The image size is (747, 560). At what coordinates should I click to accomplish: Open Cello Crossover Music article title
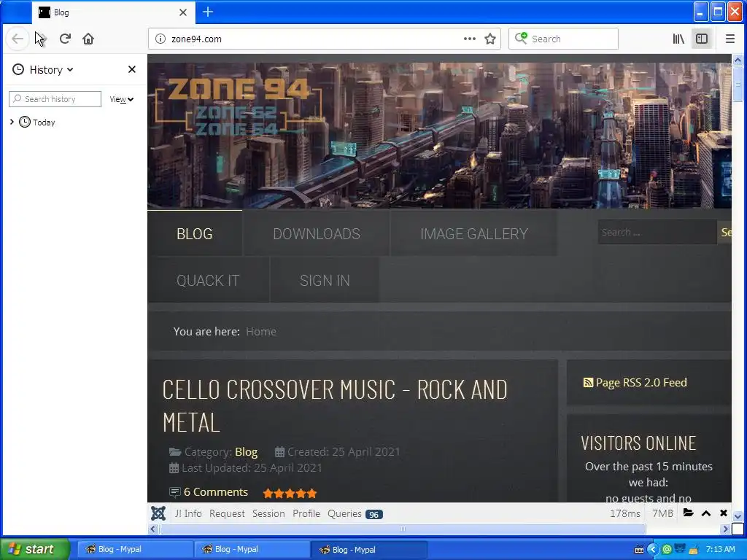pos(335,405)
